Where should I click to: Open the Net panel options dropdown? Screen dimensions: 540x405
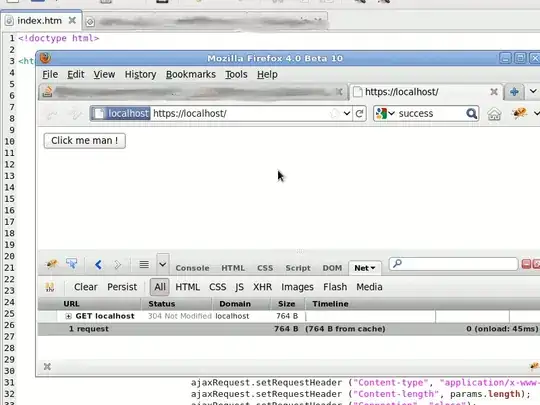point(373,268)
